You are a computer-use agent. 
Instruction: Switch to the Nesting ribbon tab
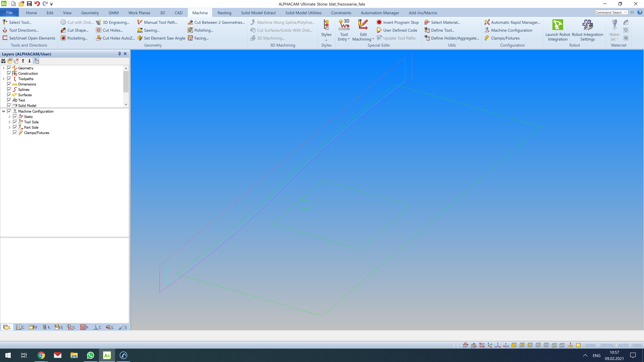click(224, 13)
